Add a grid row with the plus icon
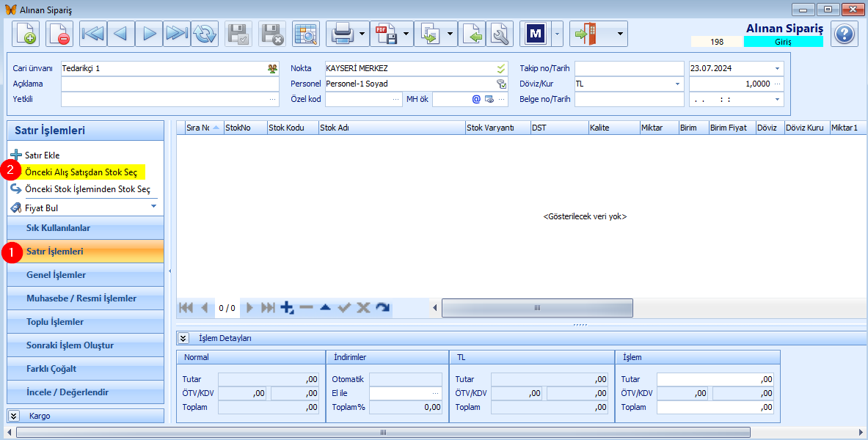Viewport: 868px width, 440px height. click(x=287, y=308)
